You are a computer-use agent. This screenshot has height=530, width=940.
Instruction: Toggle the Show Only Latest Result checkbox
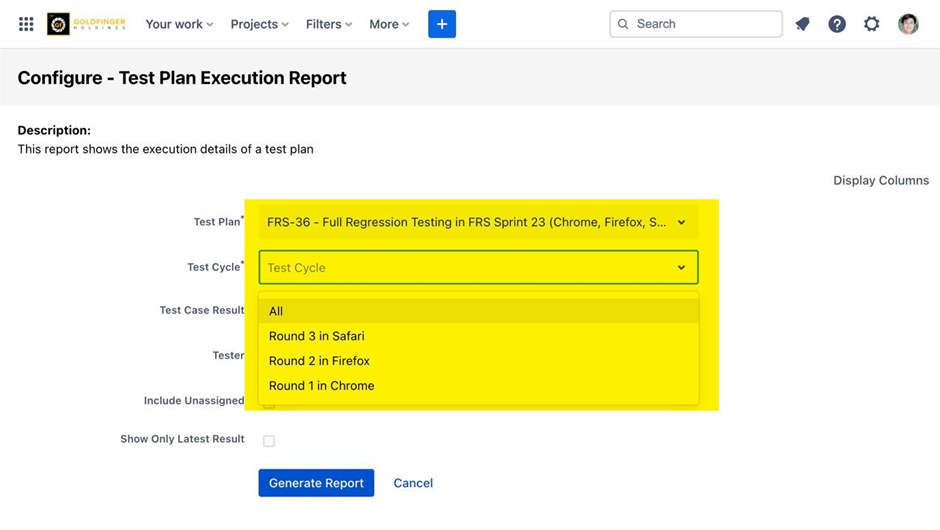pyautogui.click(x=269, y=441)
